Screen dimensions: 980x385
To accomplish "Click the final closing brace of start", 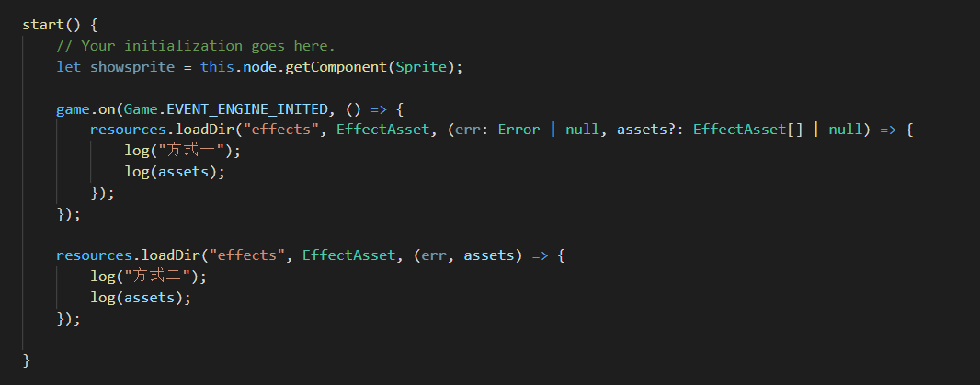I will 27,360.
